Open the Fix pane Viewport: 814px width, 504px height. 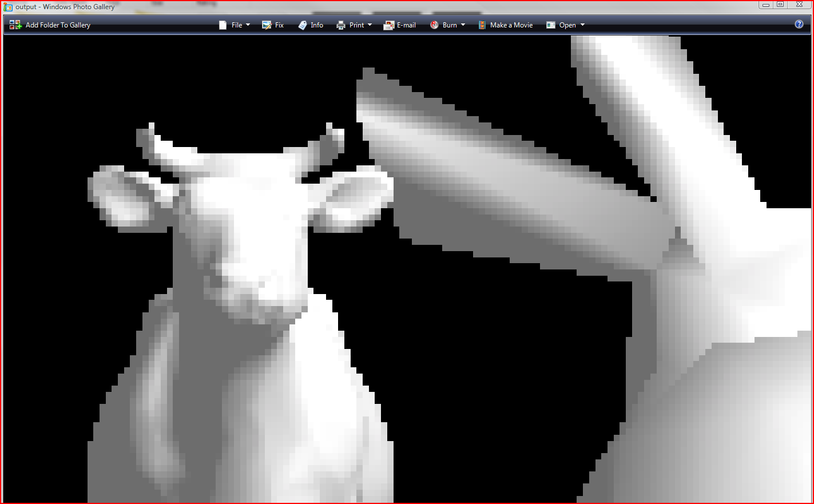coord(279,25)
